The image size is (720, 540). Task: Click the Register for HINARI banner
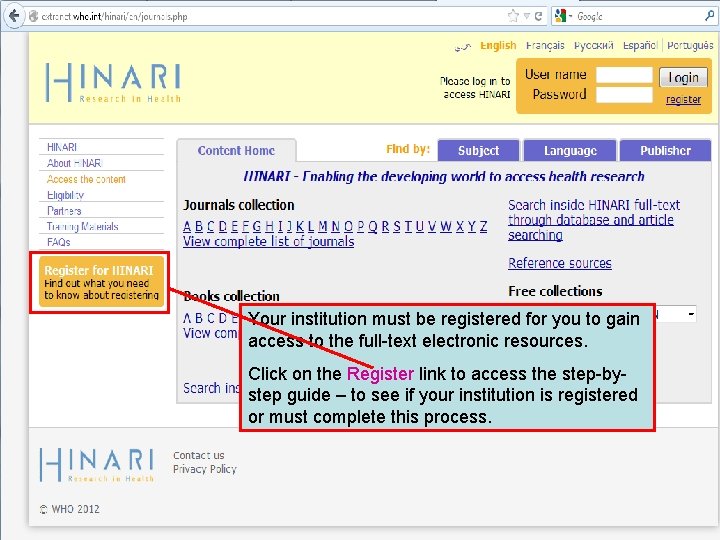(101, 282)
